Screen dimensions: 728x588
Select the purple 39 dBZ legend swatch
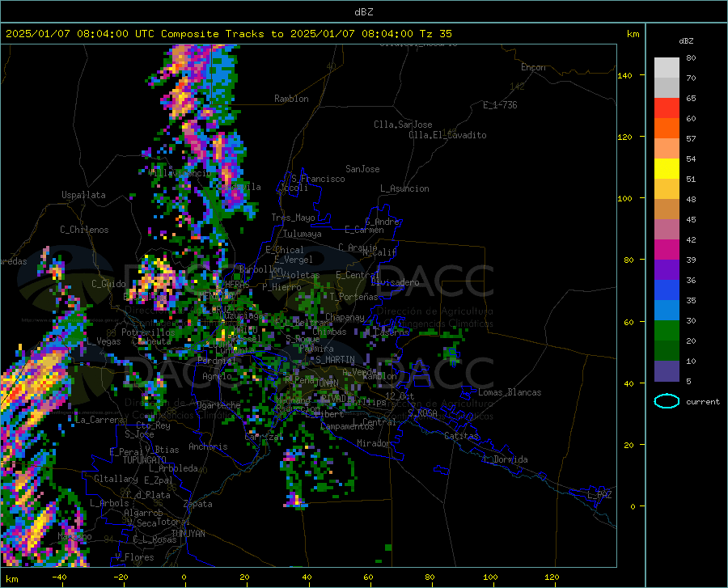click(667, 269)
